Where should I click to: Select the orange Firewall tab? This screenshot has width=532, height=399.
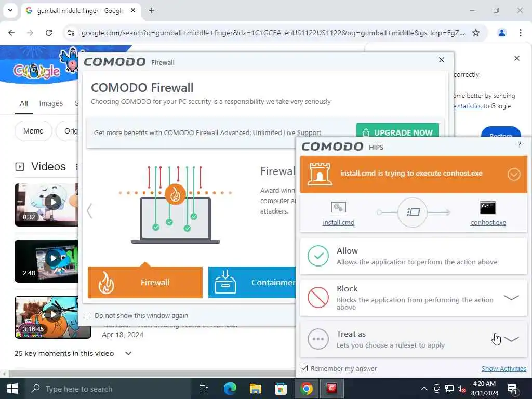point(145,282)
